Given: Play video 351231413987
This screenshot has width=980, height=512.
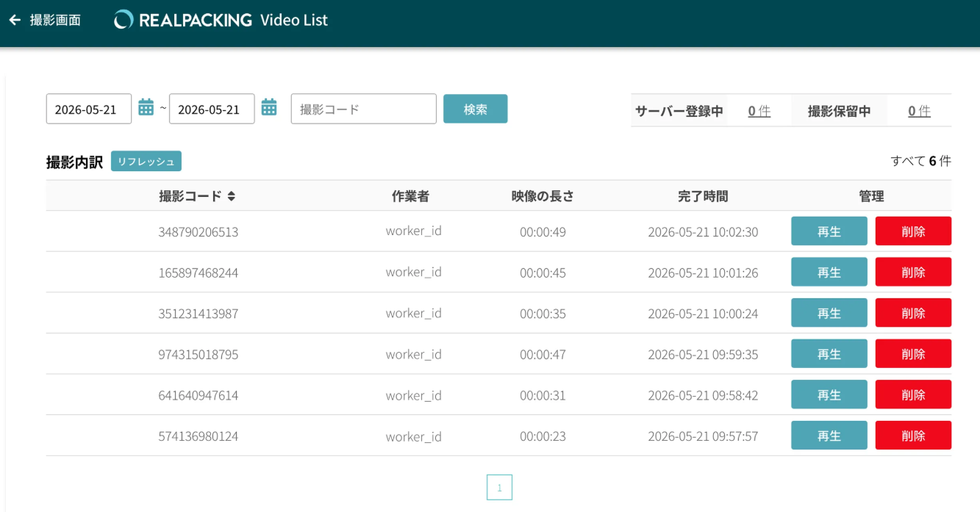Looking at the screenshot, I should click(x=829, y=313).
